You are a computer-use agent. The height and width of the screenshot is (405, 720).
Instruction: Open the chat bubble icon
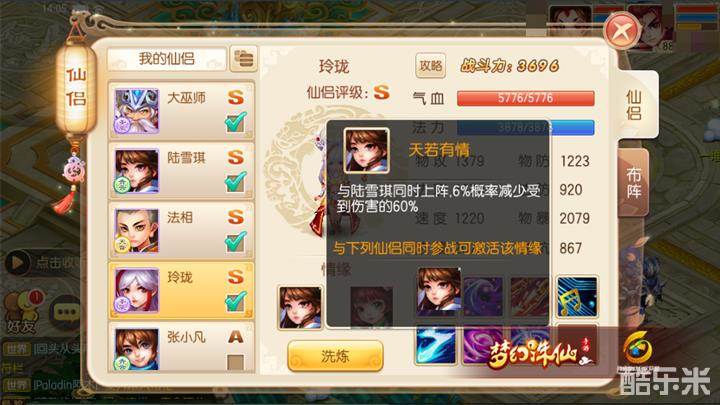click(x=66, y=312)
